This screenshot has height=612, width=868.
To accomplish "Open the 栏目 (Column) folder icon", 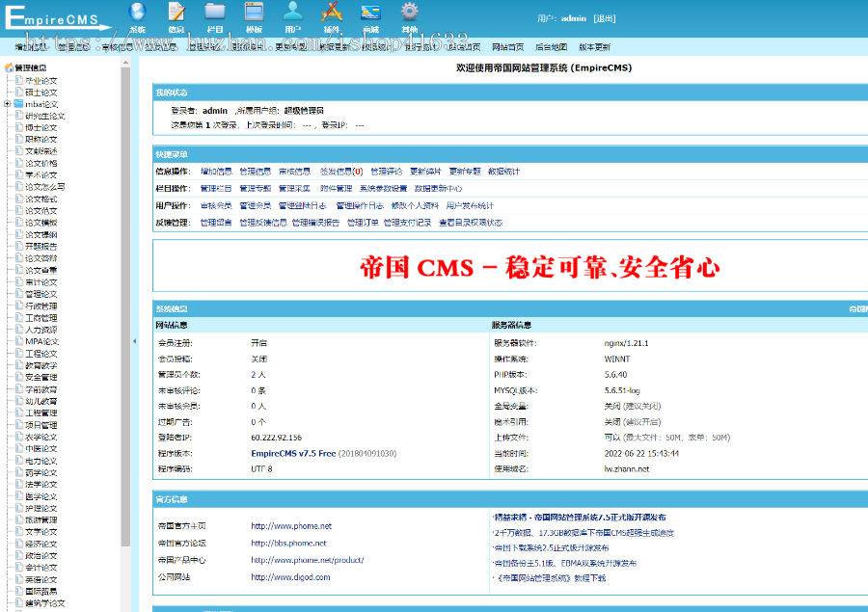I will [x=215, y=13].
